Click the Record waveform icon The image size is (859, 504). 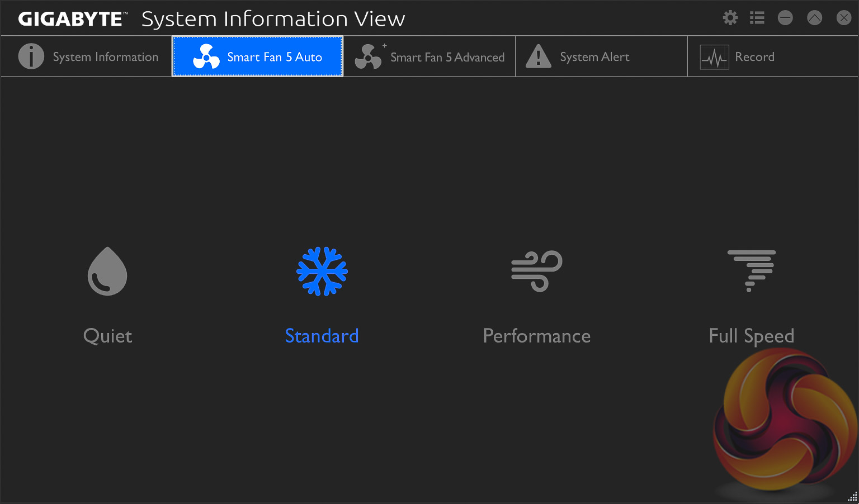click(714, 57)
